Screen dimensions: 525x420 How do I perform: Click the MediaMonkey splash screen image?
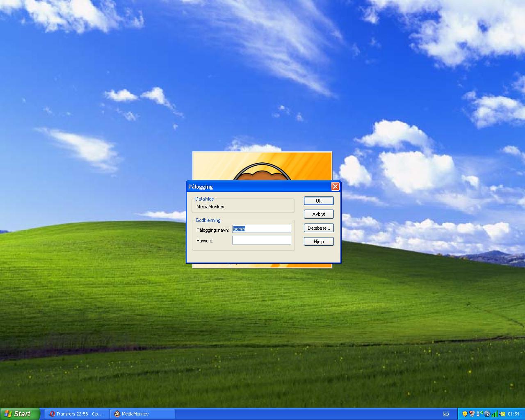(x=262, y=166)
